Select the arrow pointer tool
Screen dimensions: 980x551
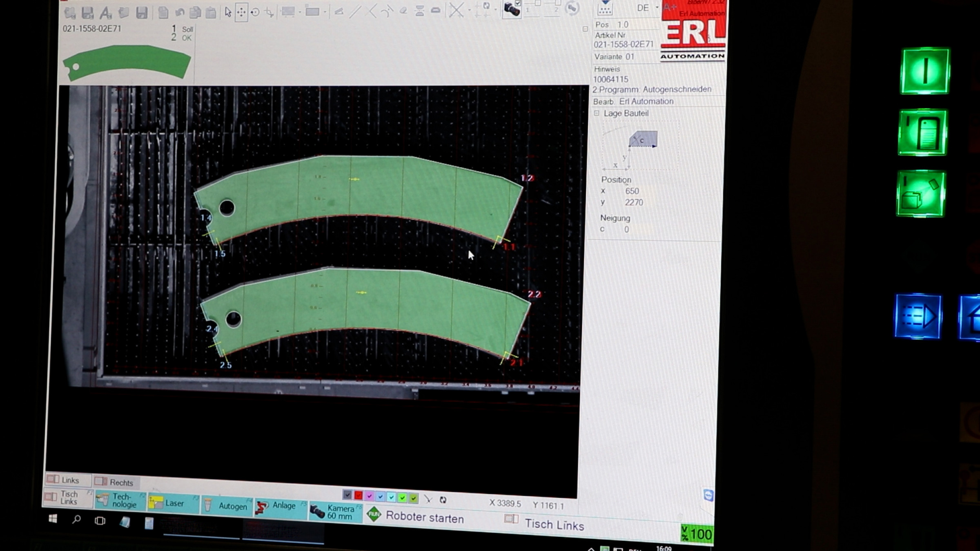coord(228,12)
